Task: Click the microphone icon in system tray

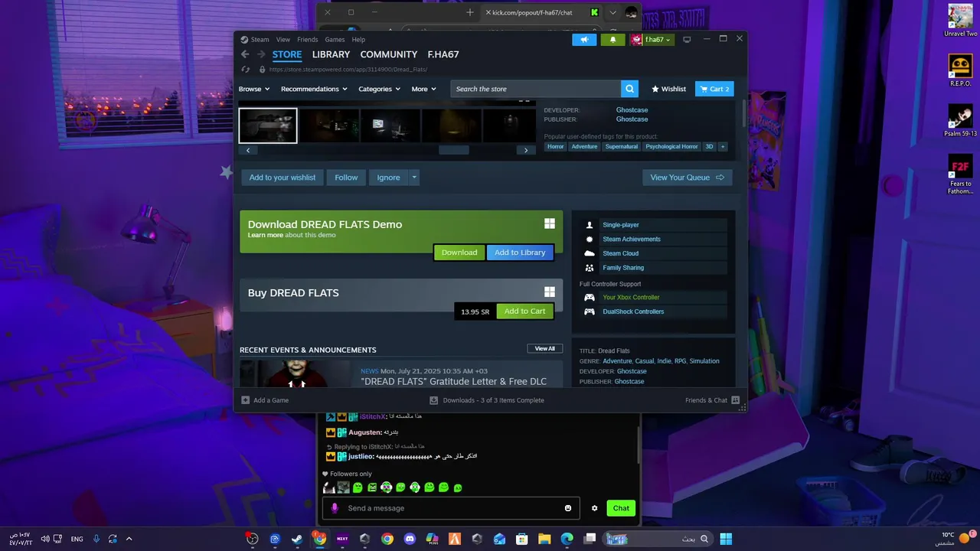Action: (x=96, y=539)
